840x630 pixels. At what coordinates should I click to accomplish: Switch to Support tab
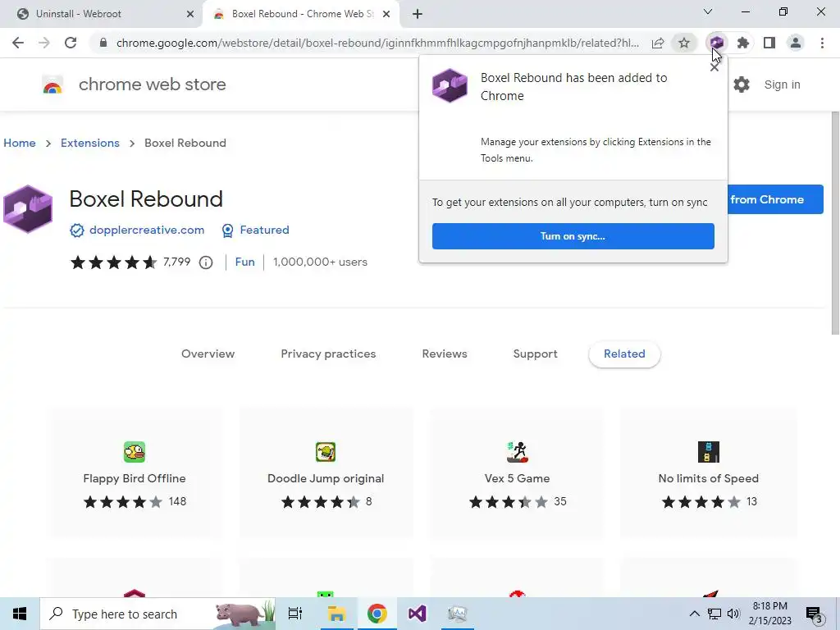[x=535, y=354]
